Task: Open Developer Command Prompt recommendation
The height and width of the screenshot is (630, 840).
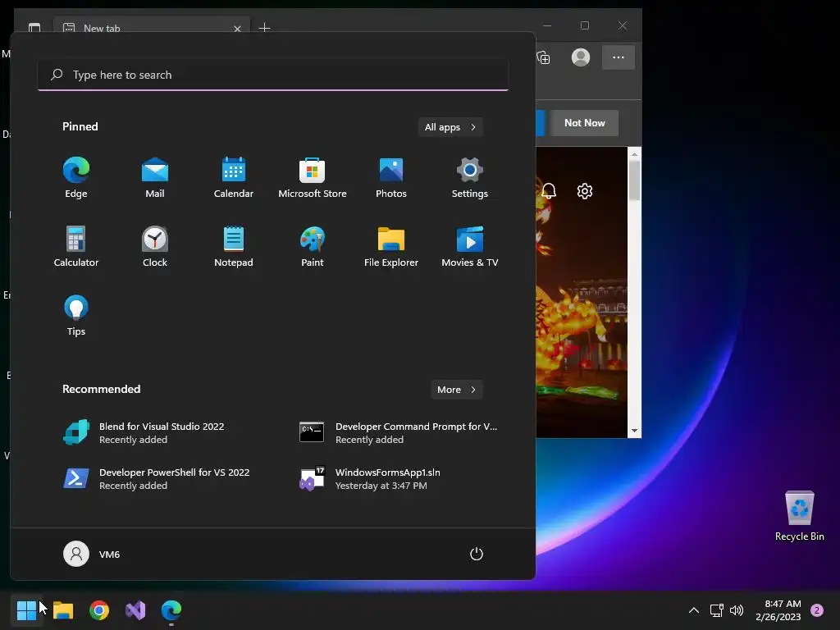Action: point(398,433)
